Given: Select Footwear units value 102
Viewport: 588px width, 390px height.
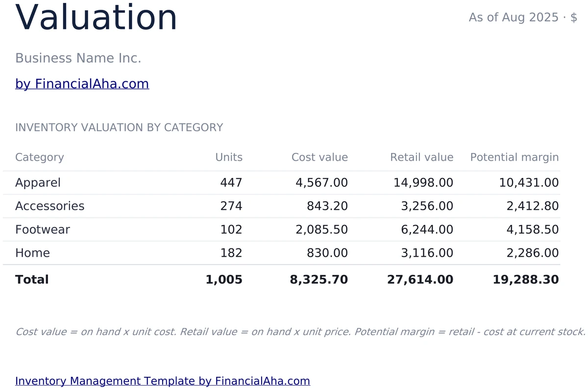Looking at the screenshot, I should point(231,230).
